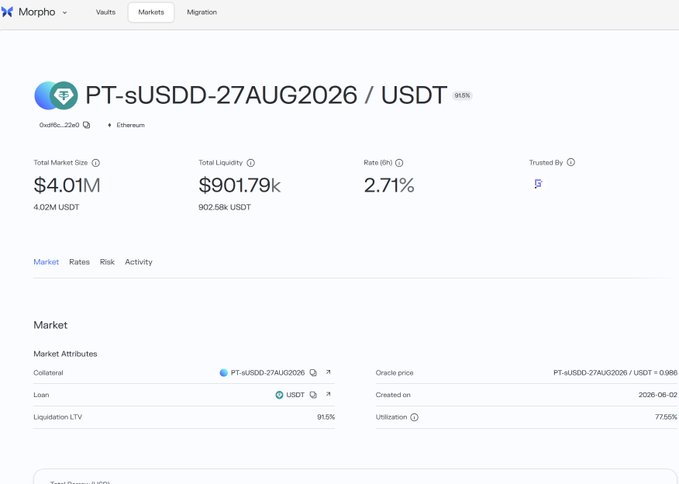The width and height of the screenshot is (679, 484).
Task: Click the $4.01M market size value
Action: [x=67, y=185]
